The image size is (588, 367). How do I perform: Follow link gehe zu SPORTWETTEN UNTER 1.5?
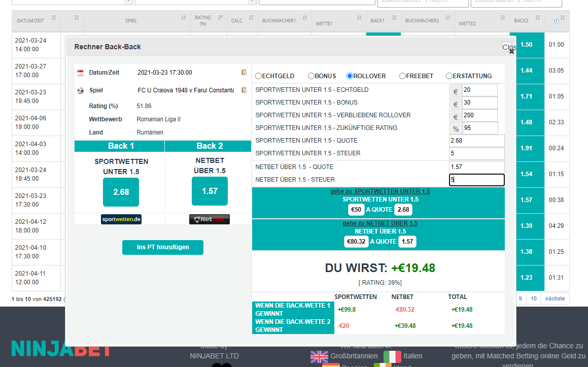[381, 191]
